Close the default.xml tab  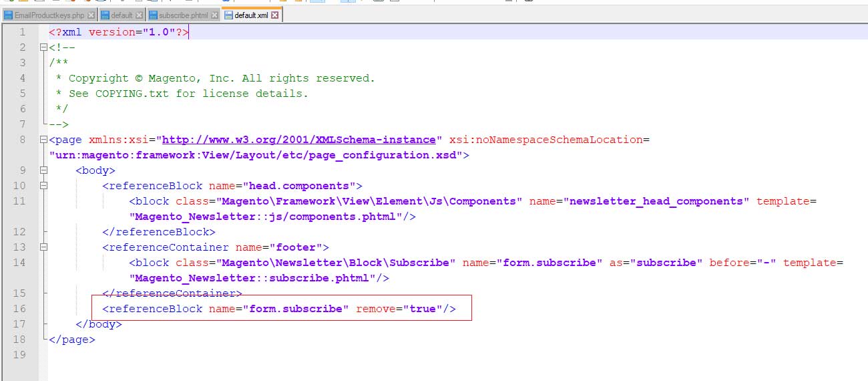(274, 15)
